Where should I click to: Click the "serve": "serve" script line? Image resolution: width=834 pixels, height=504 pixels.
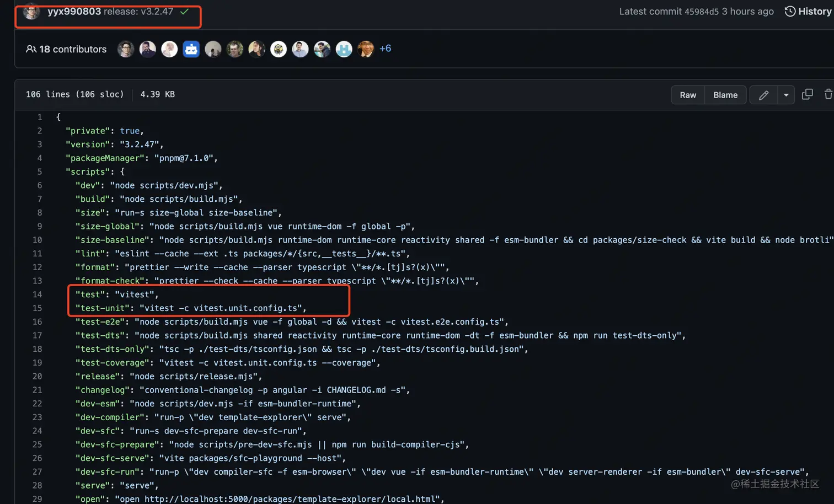click(117, 486)
